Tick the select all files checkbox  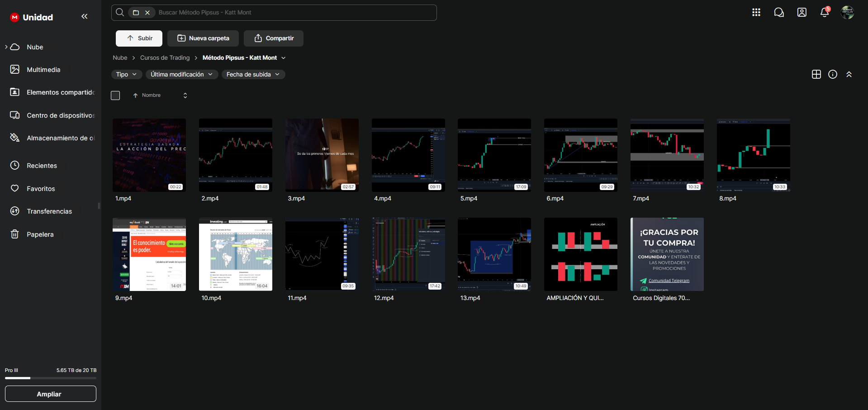tap(115, 95)
